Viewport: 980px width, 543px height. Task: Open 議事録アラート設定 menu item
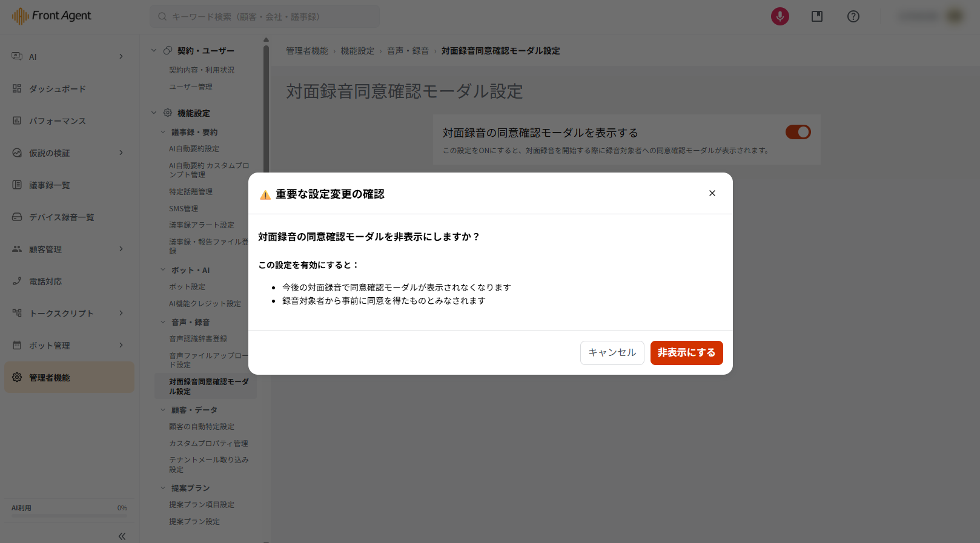(202, 225)
